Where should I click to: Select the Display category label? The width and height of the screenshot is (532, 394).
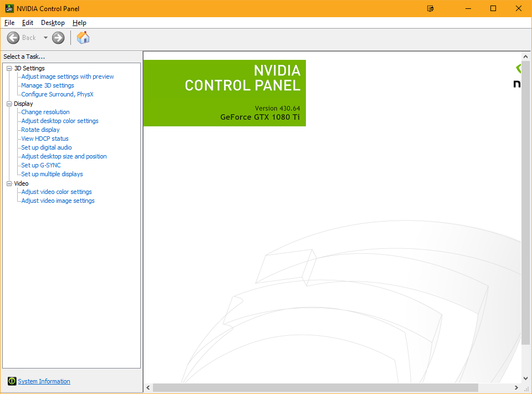point(23,104)
